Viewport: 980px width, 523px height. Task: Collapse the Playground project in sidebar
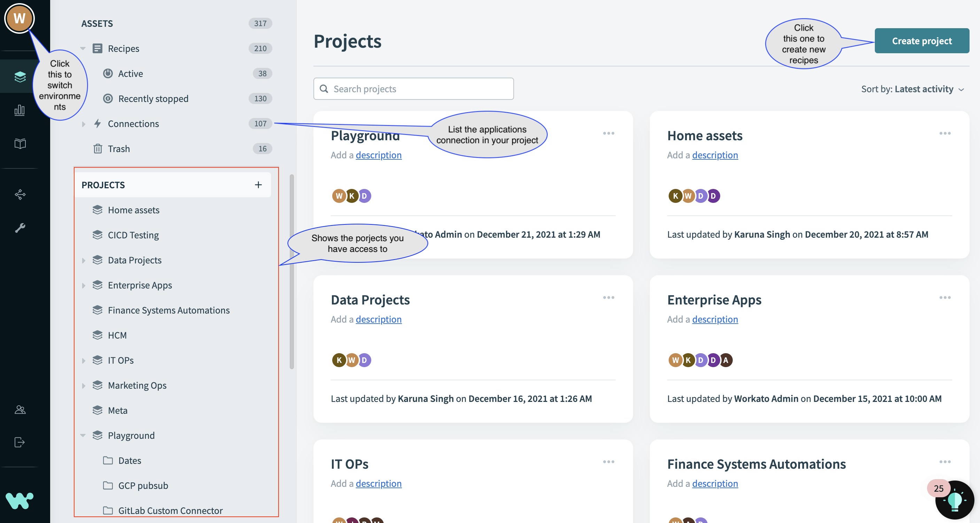pyautogui.click(x=84, y=435)
